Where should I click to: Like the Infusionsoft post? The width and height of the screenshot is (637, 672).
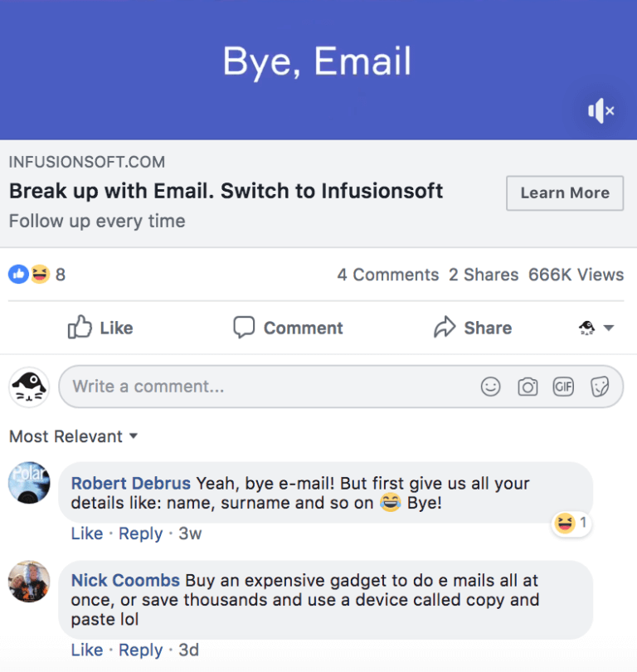(x=100, y=328)
